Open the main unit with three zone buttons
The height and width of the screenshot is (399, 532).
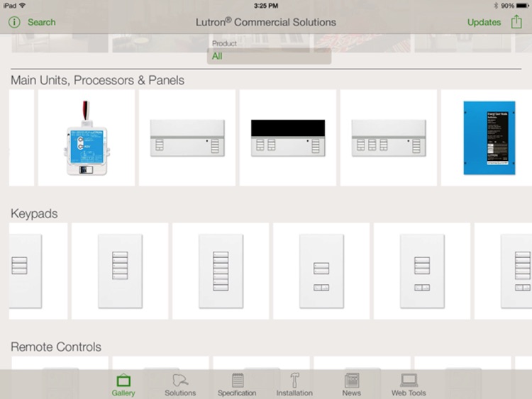coord(389,137)
